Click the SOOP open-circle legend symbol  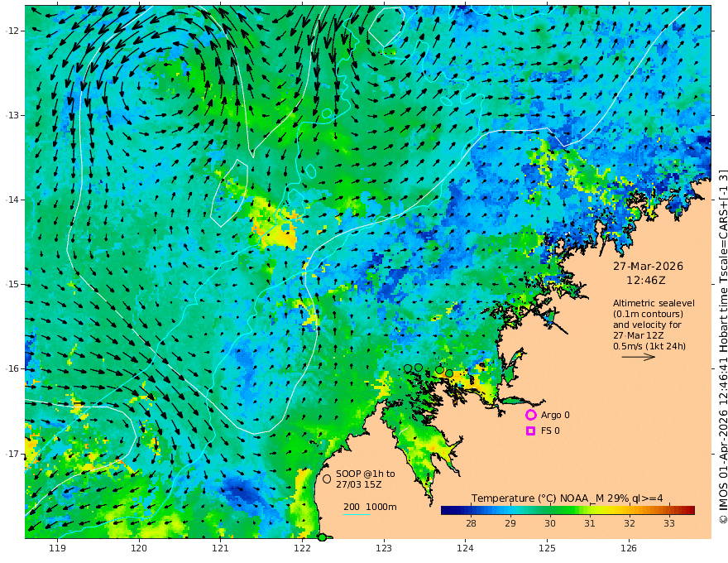click(327, 479)
